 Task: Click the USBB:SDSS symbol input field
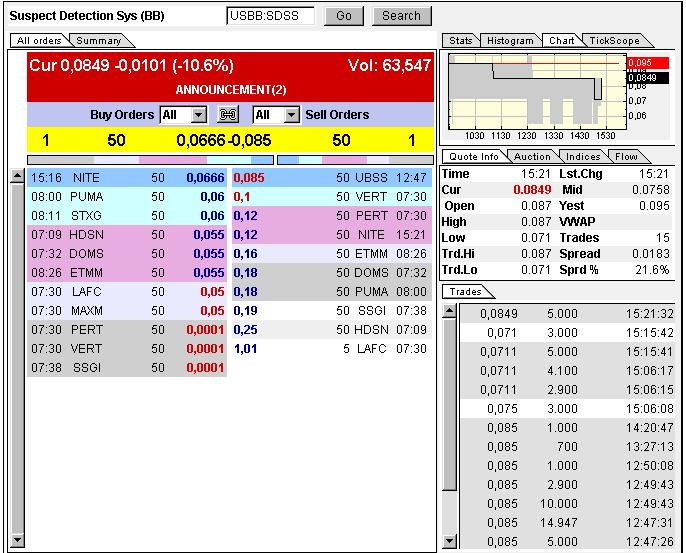point(270,16)
